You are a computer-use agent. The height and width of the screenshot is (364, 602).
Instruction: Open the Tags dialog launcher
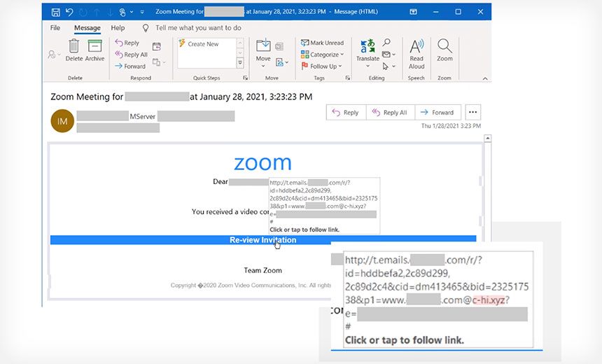click(348, 78)
